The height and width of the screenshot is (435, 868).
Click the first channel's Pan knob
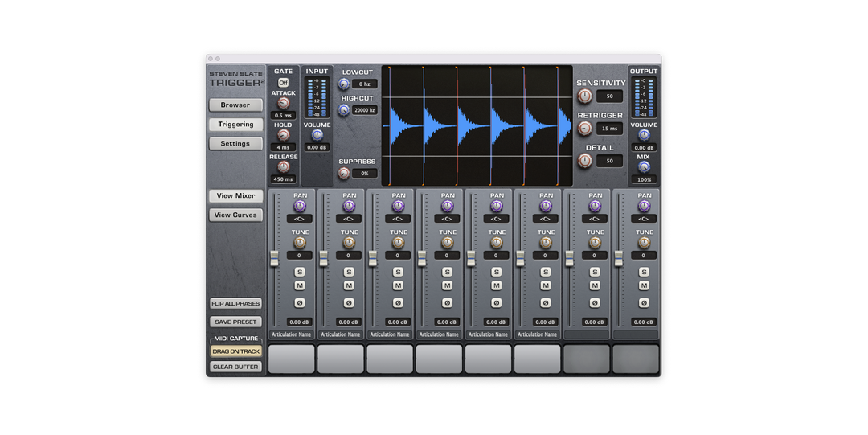coord(300,207)
